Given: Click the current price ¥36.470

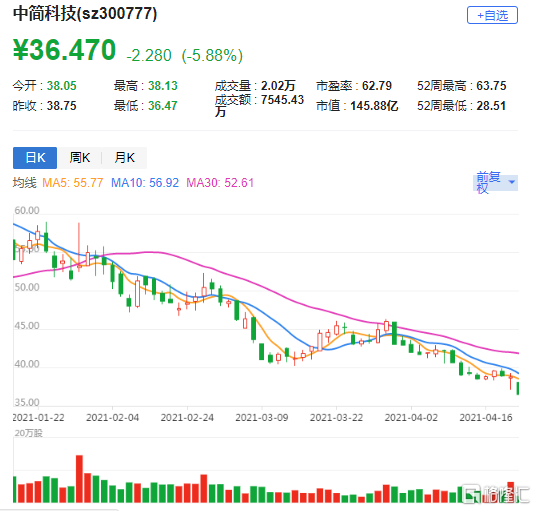Looking at the screenshot, I should pos(64,50).
